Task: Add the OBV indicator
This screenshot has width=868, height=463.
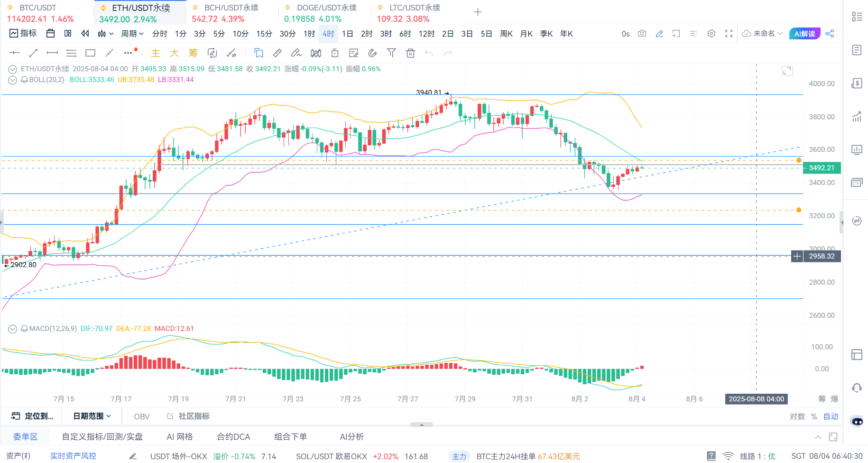Action: (142, 417)
